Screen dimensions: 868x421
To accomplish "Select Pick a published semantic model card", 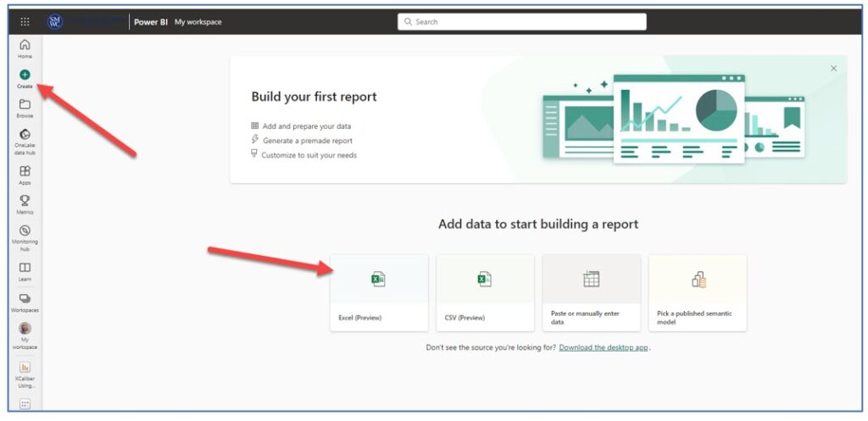I will tap(698, 292).
